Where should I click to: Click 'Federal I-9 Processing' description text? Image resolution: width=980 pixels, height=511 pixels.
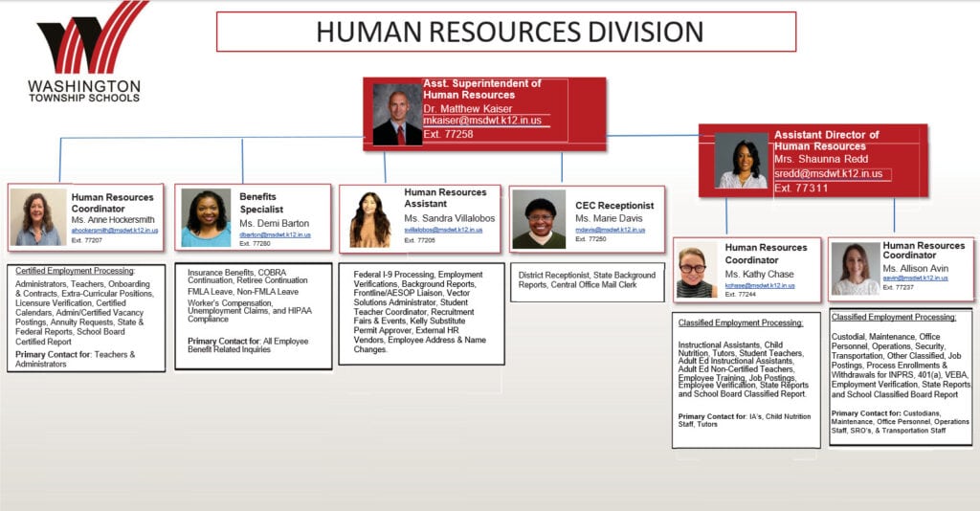coord(419,312)
